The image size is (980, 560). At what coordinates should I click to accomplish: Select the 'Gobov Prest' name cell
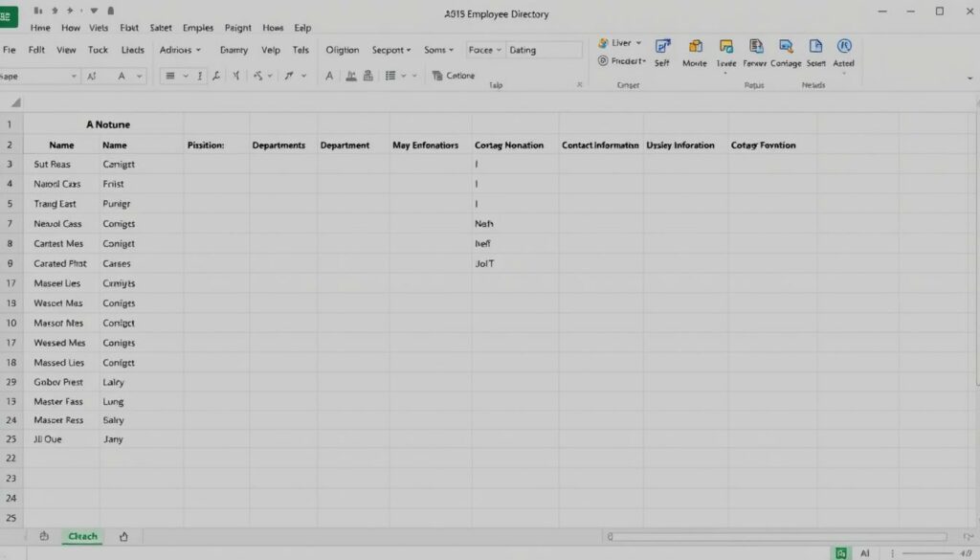[61, 382]
